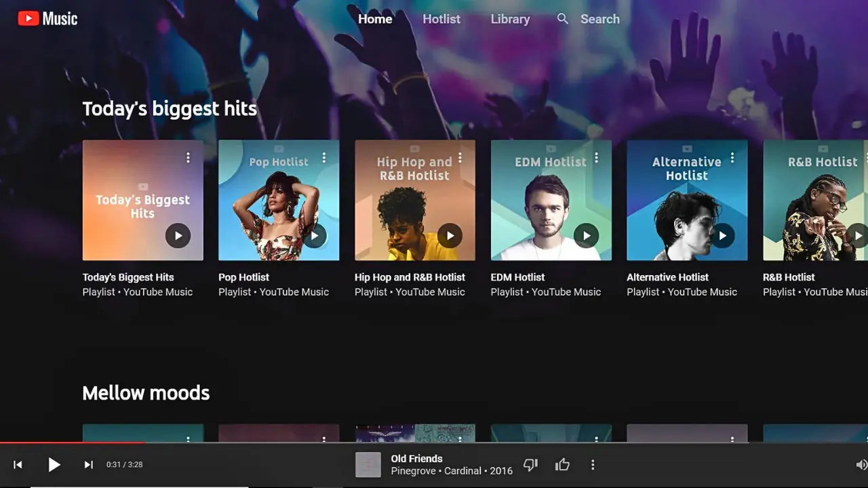Screen dimensions: 868x488
Task: Open the Library tab
Action: click(510, 19)
